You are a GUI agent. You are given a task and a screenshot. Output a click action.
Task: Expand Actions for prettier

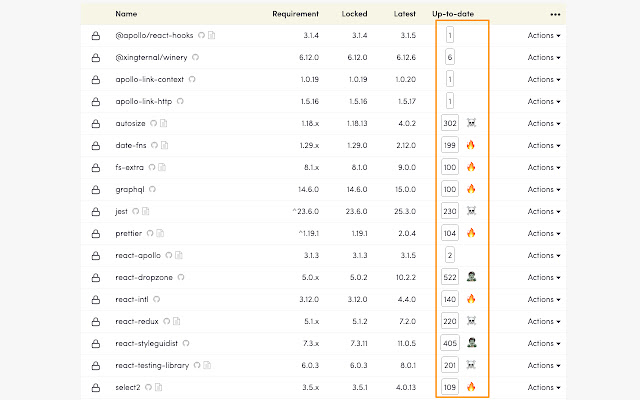pyautogui.click(x=544, y=233)
